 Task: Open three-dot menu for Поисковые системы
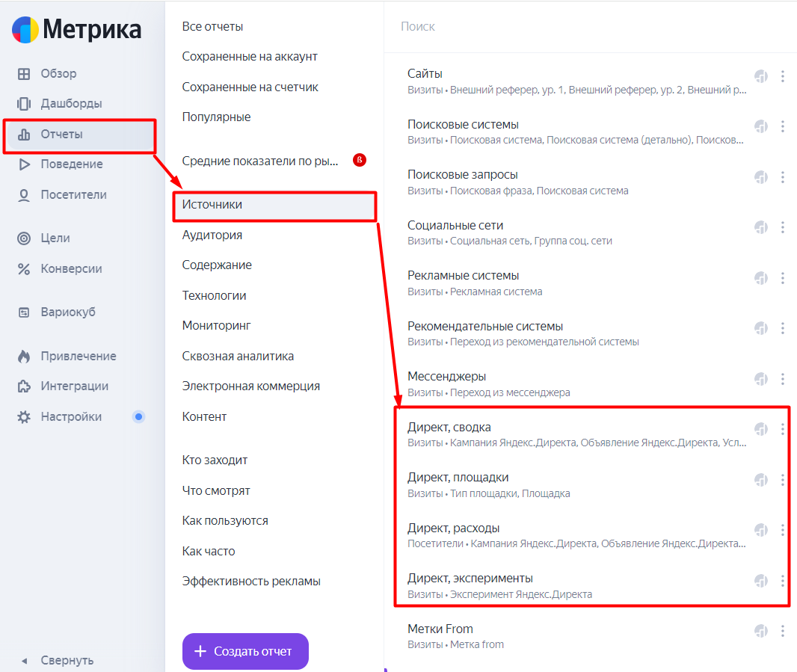782,126
